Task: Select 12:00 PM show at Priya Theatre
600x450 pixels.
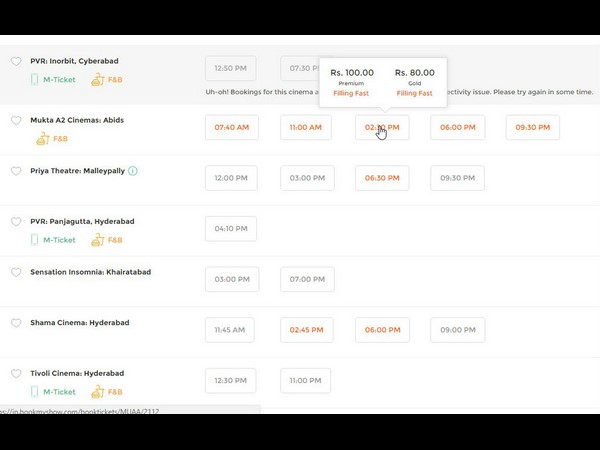Action: point(231,178)
